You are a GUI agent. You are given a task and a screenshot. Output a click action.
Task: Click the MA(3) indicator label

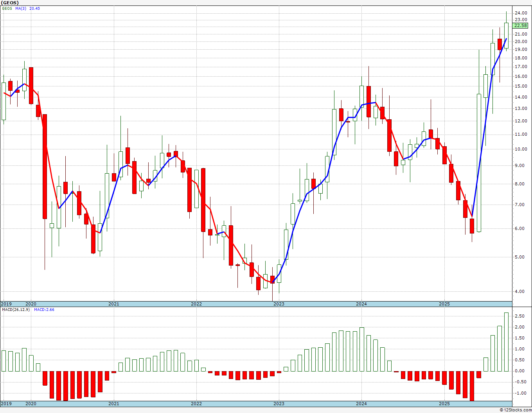tap(21, 9)
